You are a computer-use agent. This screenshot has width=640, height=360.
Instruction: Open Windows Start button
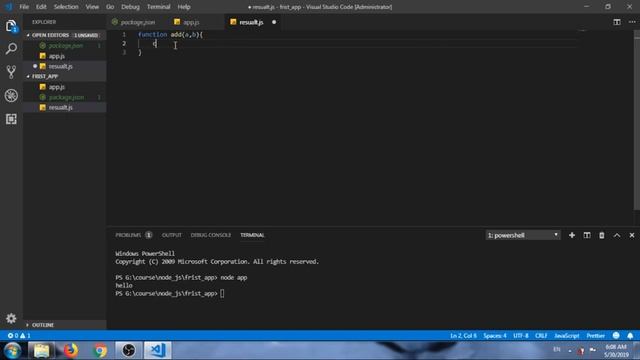(12, 351)
